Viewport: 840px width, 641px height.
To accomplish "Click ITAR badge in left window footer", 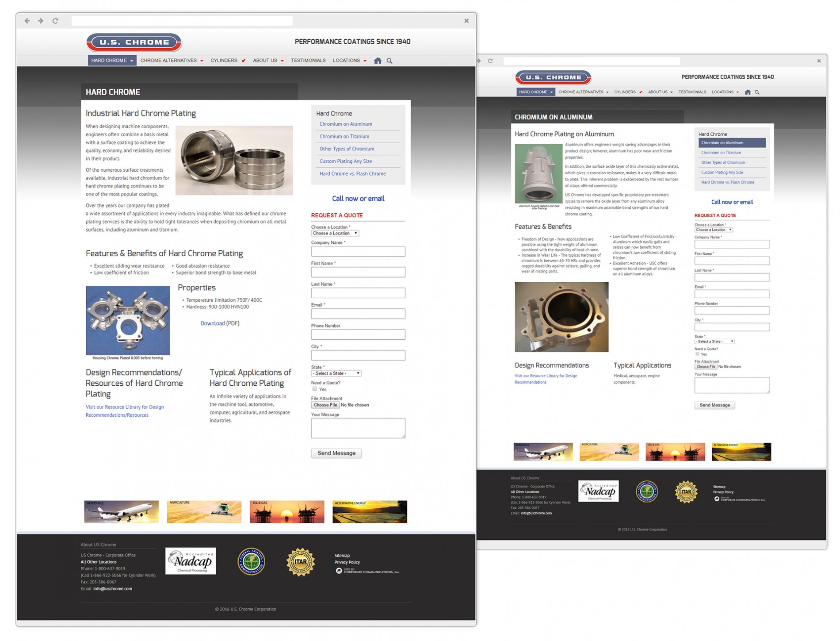I will tap(301, 562).
